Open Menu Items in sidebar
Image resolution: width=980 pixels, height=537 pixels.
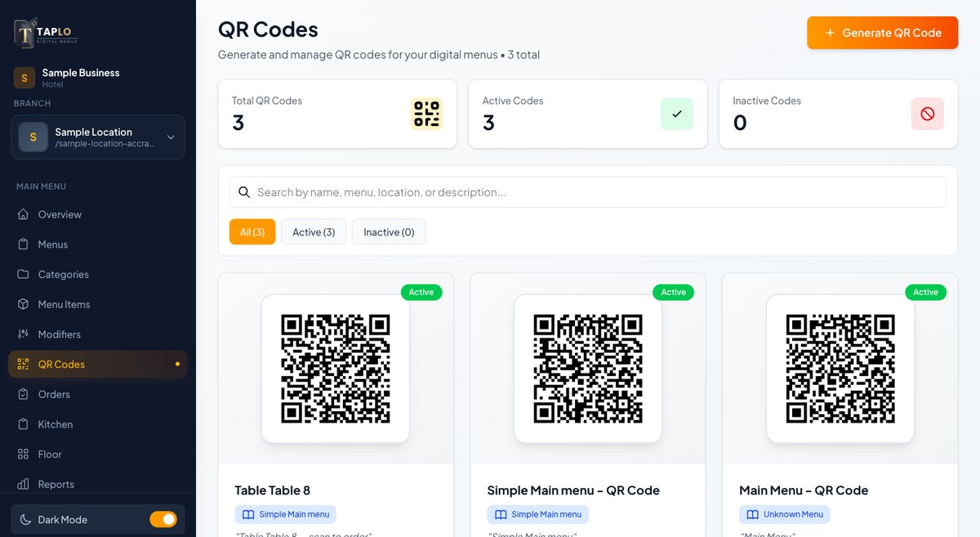tap(98, 304)
